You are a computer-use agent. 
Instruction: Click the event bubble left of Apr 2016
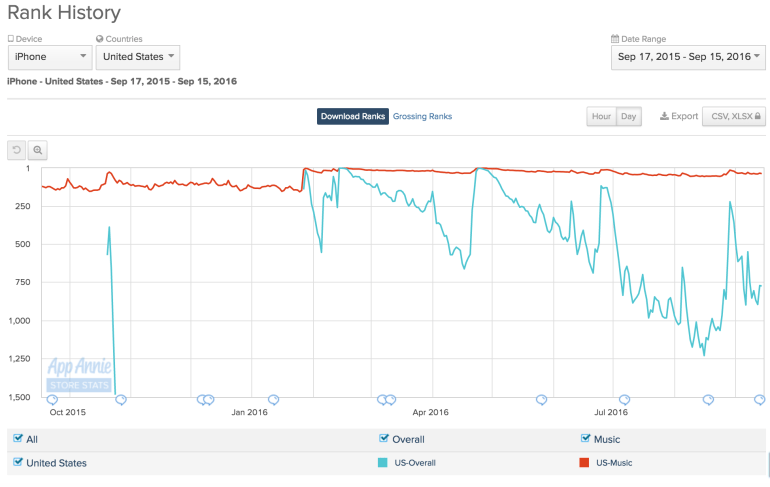[x=384, y=399]
